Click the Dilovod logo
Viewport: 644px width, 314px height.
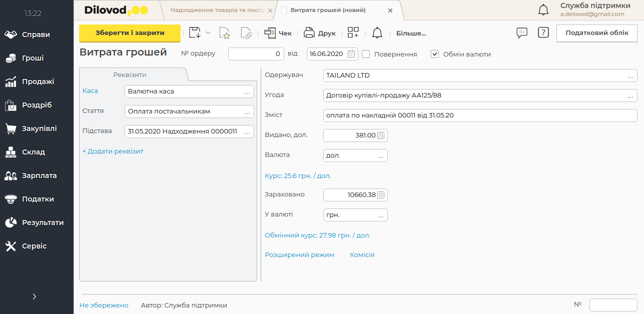[116, 10]
